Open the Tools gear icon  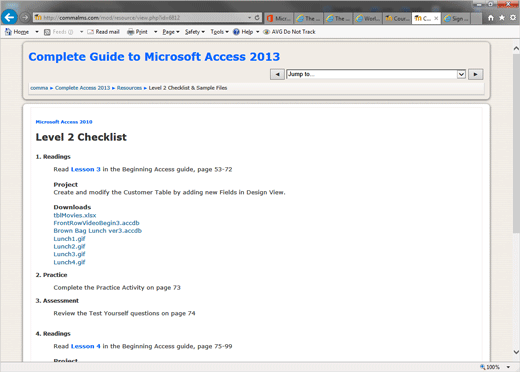(513, 18)
